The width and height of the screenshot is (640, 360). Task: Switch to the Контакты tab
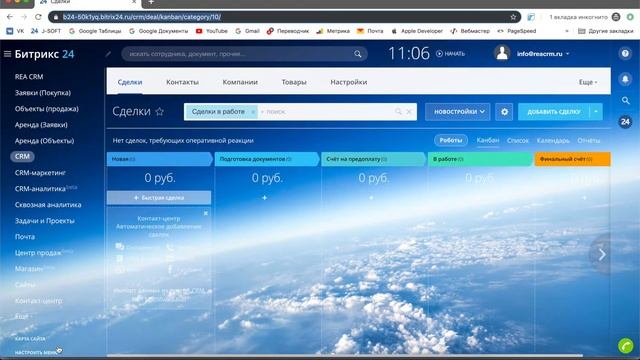[x=182, y=82]
